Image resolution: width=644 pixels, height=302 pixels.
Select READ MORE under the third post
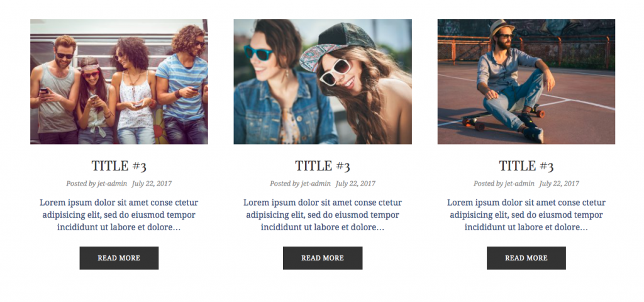coord(526,258)
